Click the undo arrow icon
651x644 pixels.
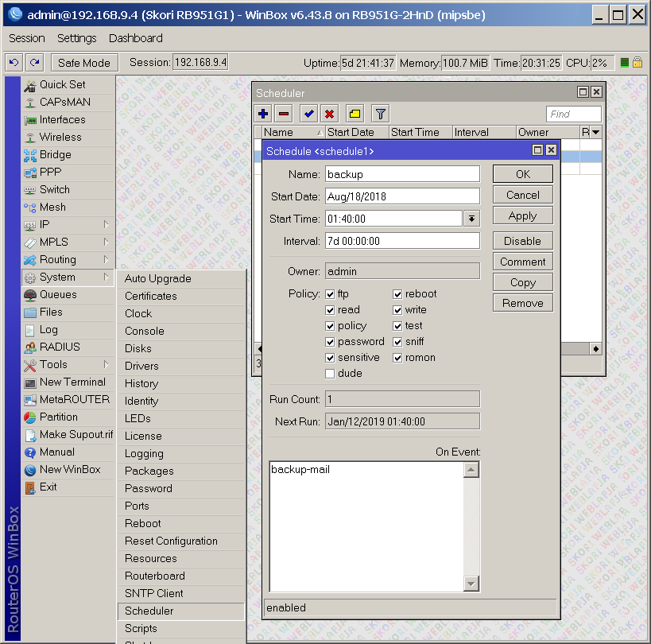tap(14, 63)
